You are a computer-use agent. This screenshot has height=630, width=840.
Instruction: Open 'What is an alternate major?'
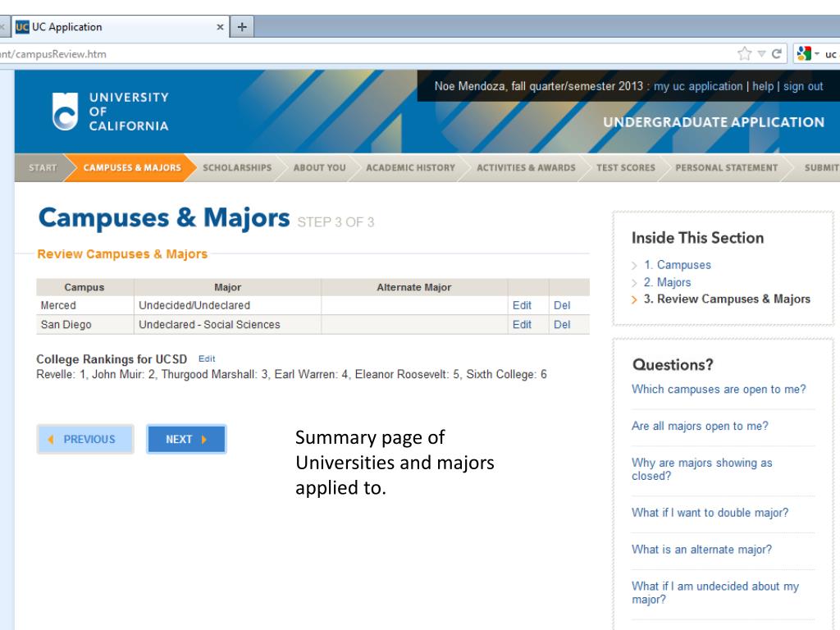pyautogui.click(x=701, y=550)
